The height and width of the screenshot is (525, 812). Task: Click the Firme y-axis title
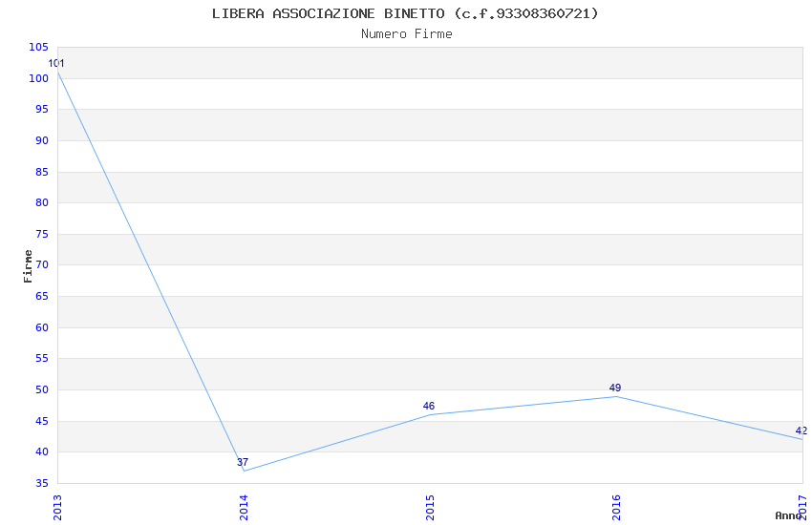pyautogui.click(x=28, y=266)
